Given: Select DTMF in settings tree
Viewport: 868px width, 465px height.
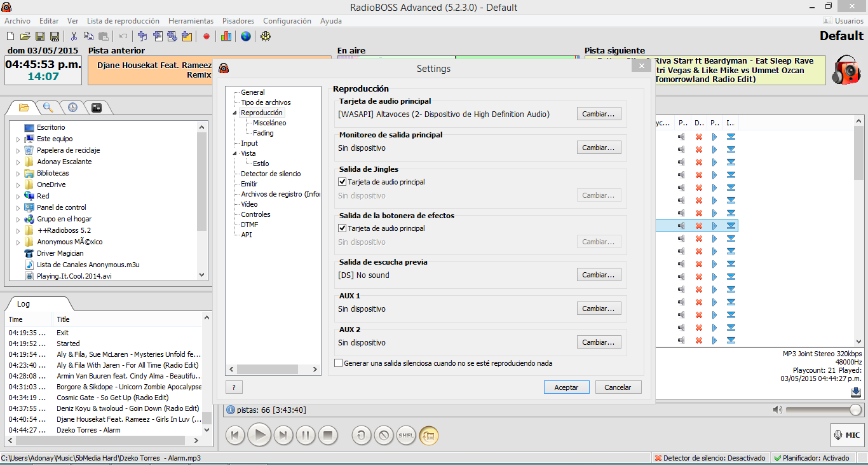Looking at the screenshot, I should coord(249,225).
